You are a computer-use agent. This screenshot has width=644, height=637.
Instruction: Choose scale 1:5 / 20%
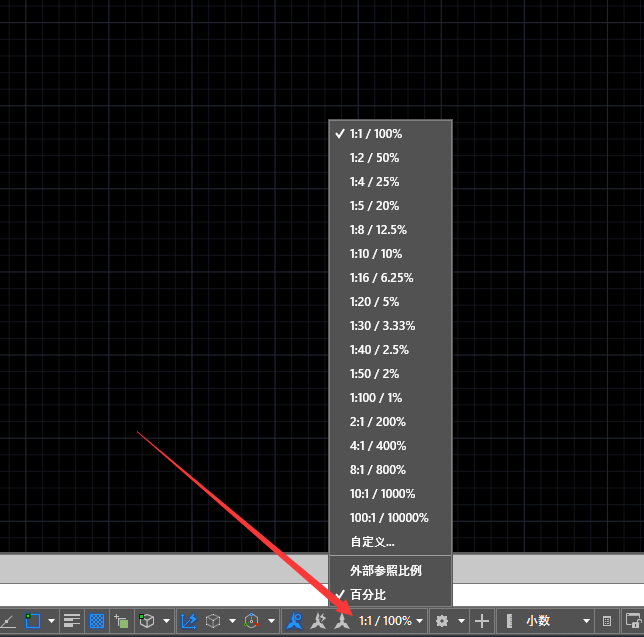(x=390, y=206)
